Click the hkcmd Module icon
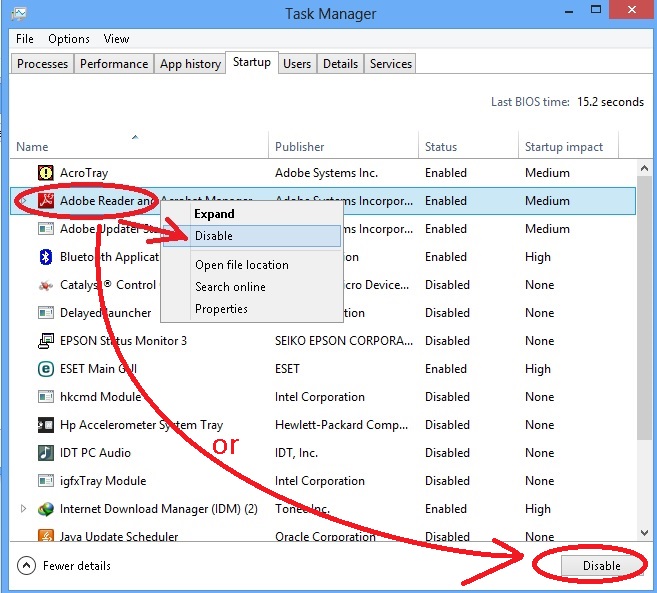The height and width of the screenshot is (593, 657). [x=46, y=396]
